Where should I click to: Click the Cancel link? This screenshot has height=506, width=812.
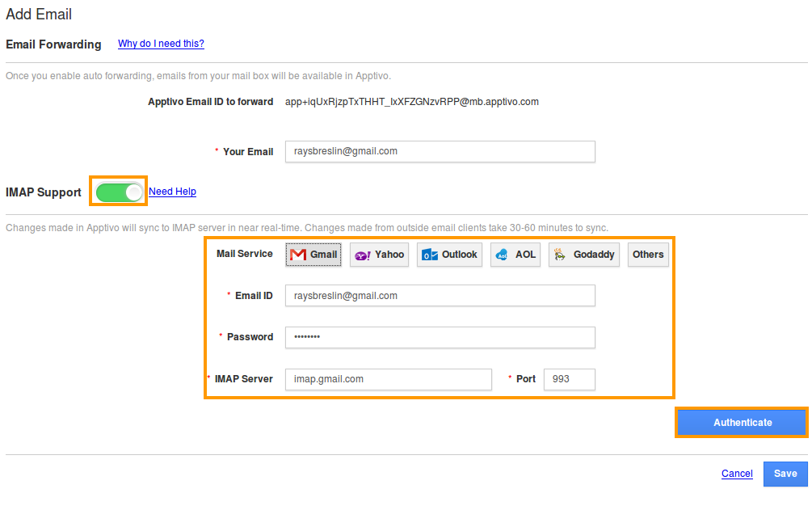[x=737, y=474]
